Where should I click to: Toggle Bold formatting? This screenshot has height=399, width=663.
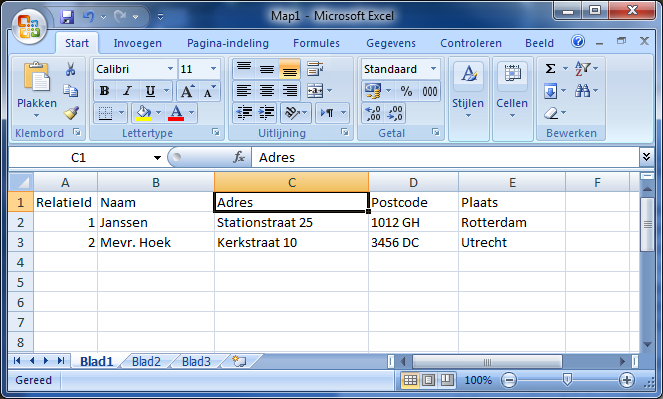click(104, 91)
